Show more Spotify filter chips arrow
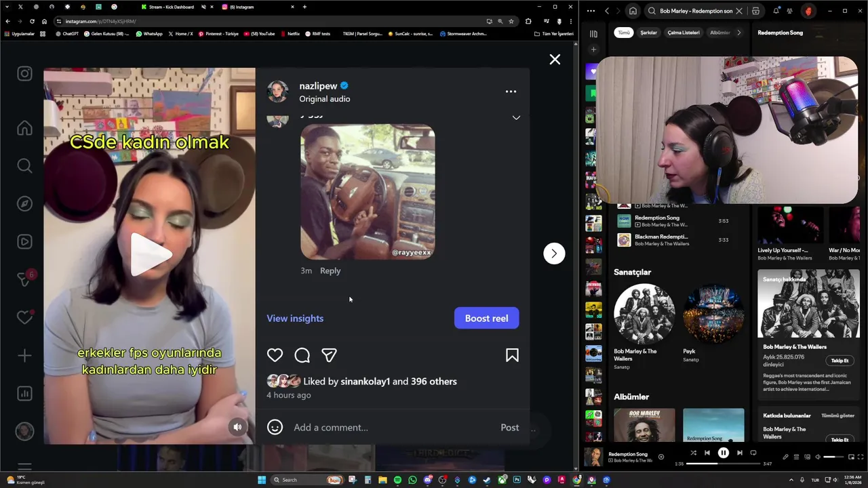 (739, 33)
